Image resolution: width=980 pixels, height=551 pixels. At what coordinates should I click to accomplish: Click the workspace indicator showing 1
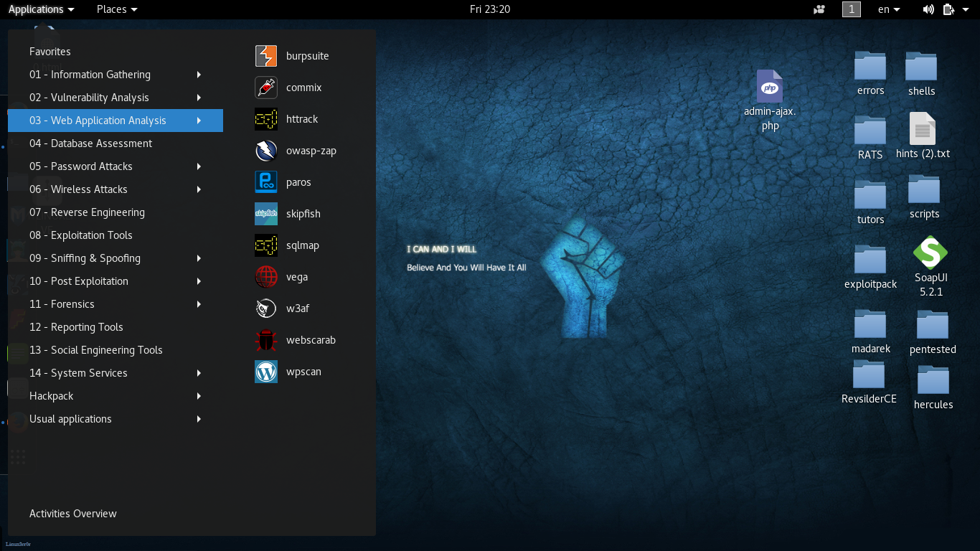pyautogui.click(x=851, y=9)
